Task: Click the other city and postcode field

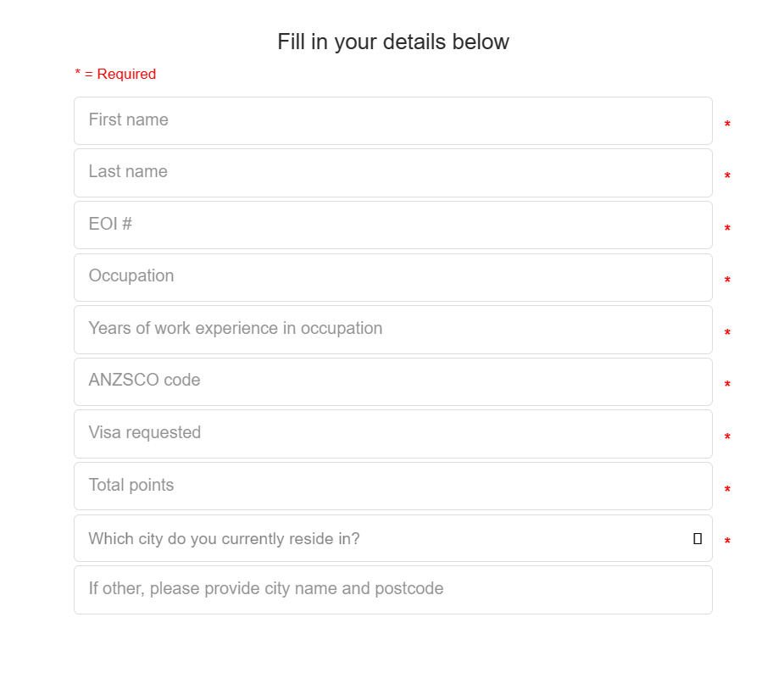Action: pos(392,590)
